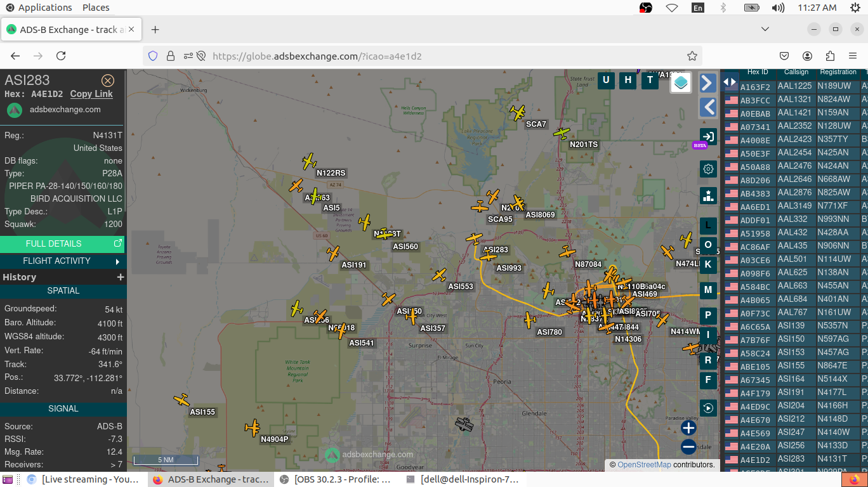
Task: Close the ASI283 aircraft info panel
Action: tap(108, 81)
